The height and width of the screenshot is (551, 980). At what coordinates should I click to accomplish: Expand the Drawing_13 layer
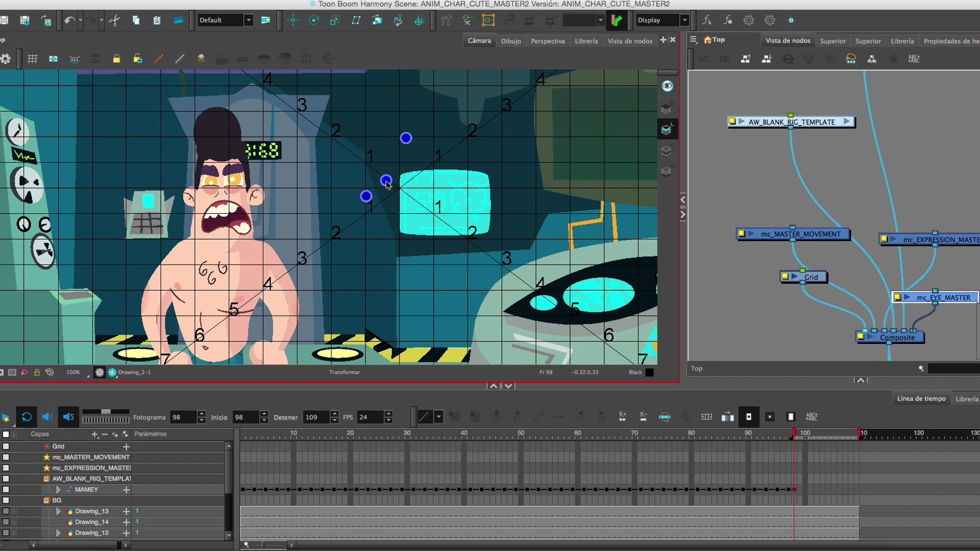tap(58, 511)
